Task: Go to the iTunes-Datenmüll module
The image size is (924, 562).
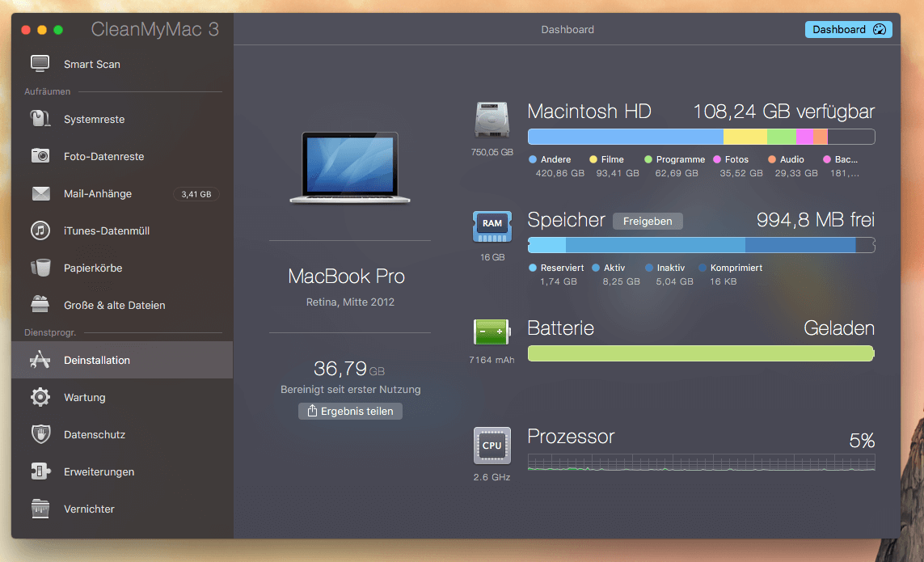Action: click(122, 230)
